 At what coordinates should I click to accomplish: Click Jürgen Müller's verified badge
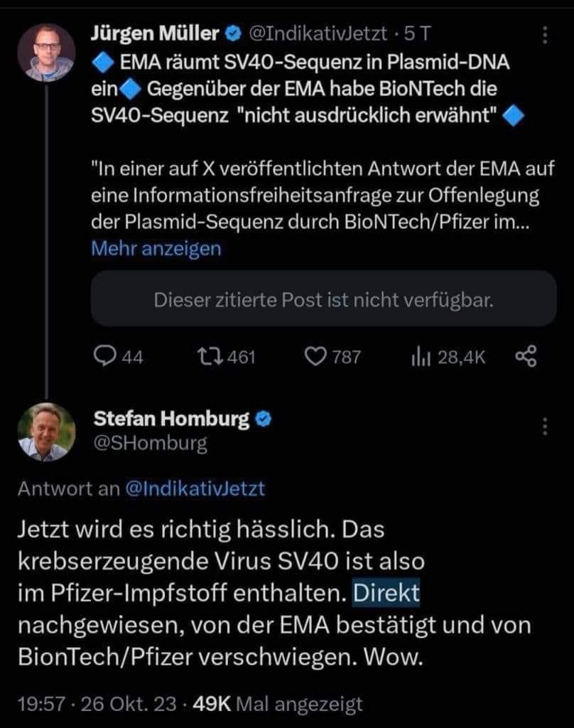tap(232, 33)
